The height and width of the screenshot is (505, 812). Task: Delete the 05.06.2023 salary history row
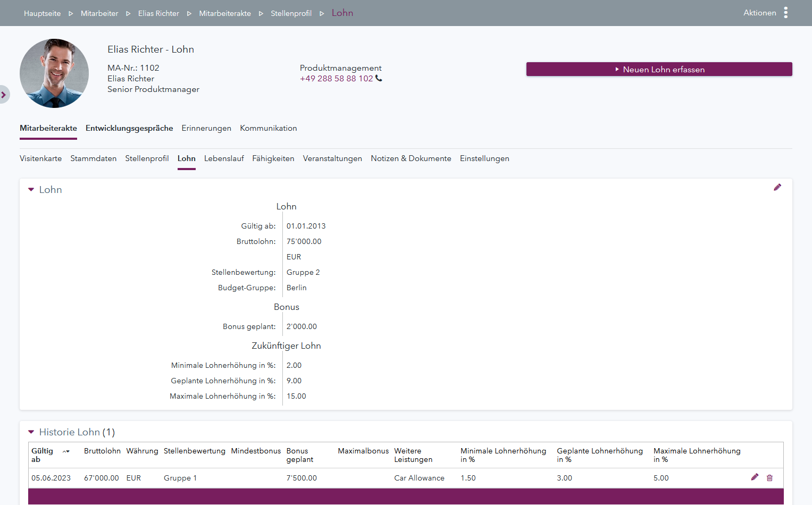coord(769,478)
